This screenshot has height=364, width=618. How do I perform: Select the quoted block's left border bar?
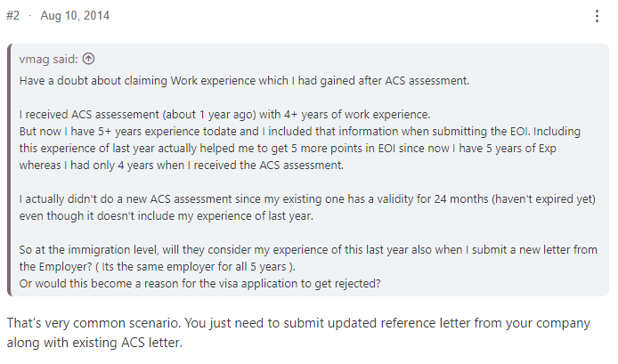[10, 170]
